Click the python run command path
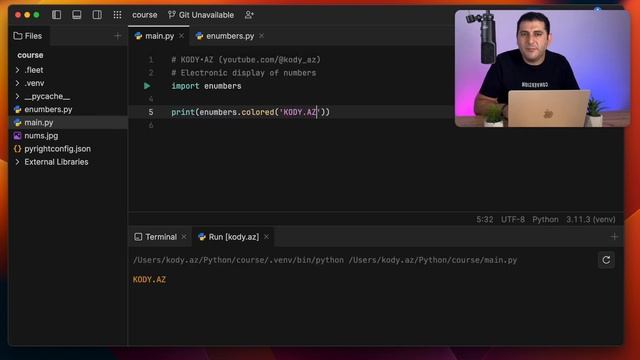Screen dimensions: 640x360 coord(325,260)
